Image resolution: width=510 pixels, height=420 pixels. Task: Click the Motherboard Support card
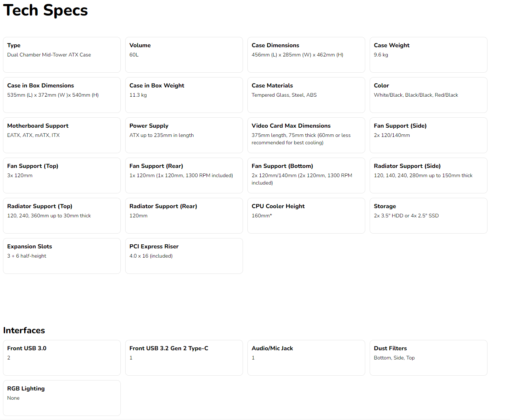(x=62, y=135)
